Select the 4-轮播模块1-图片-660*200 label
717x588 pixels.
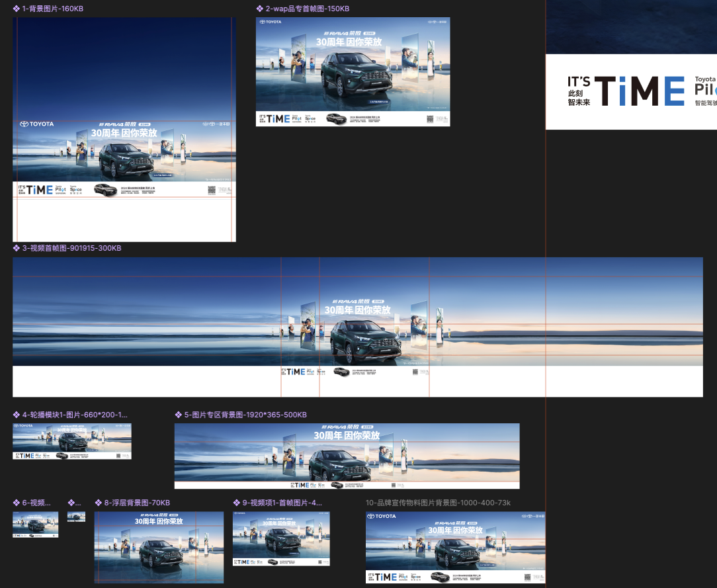[75, 415]
